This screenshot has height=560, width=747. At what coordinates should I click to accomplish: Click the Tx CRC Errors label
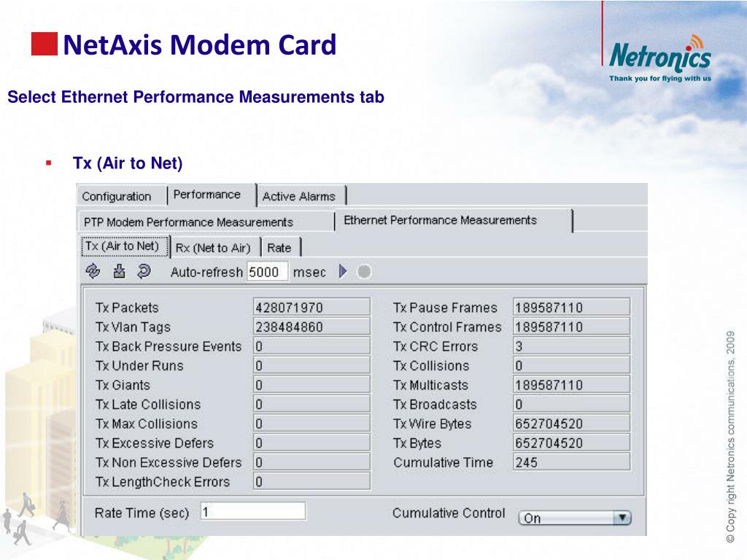tap(436, 346)
